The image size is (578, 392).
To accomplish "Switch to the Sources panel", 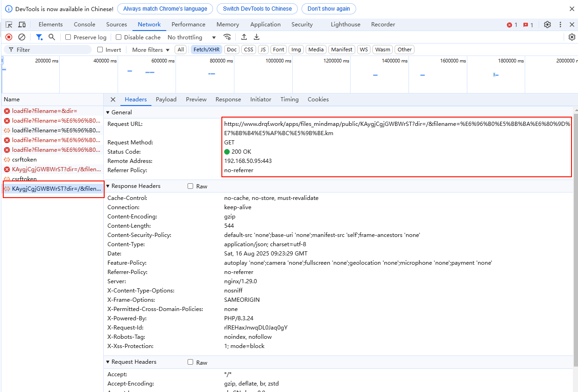I will 116,25.
